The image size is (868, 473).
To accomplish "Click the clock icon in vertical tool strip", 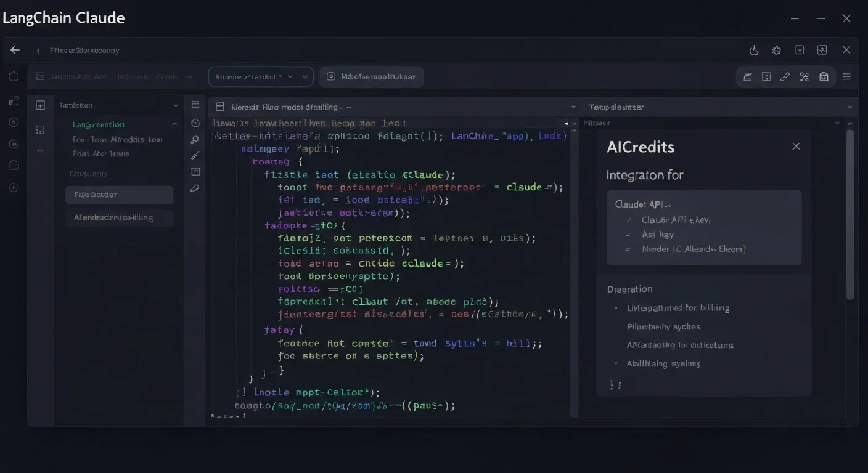I will click(195, 123).
